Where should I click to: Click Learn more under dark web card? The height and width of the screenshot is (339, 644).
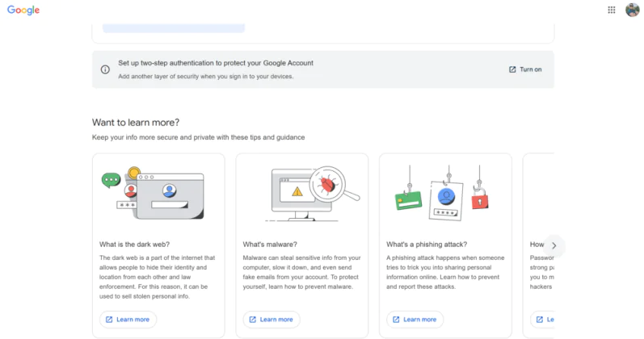[128, 320]
